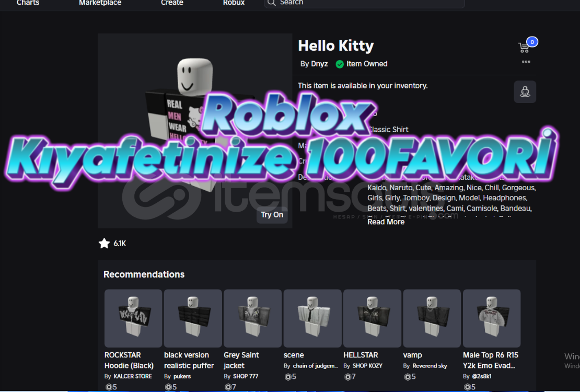
Task: Click the 6.1K favorites count
Action: (x=120, y=243)
